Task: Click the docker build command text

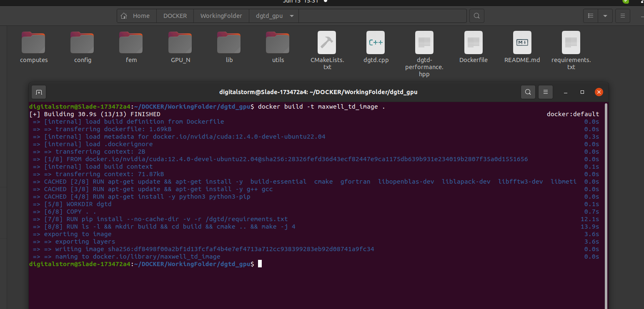Action: click(321, 107)
